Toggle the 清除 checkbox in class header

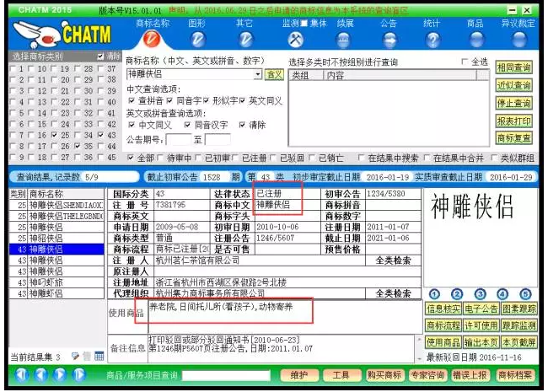click(x=100, y=56)
